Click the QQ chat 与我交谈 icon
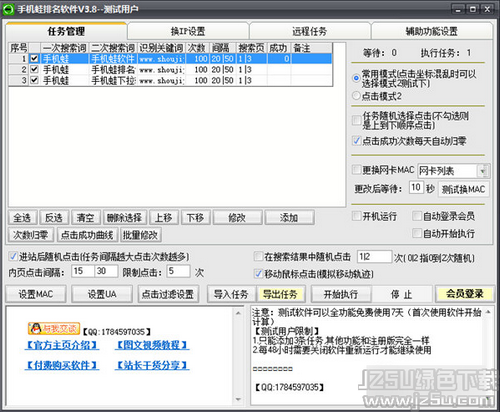500x412 pixels. [54, 329]
